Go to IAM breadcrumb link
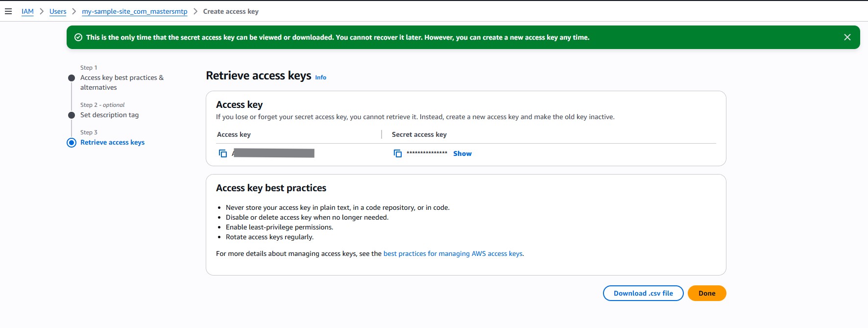This screenshot has height=328, width=868. click(x=27, y=11)
